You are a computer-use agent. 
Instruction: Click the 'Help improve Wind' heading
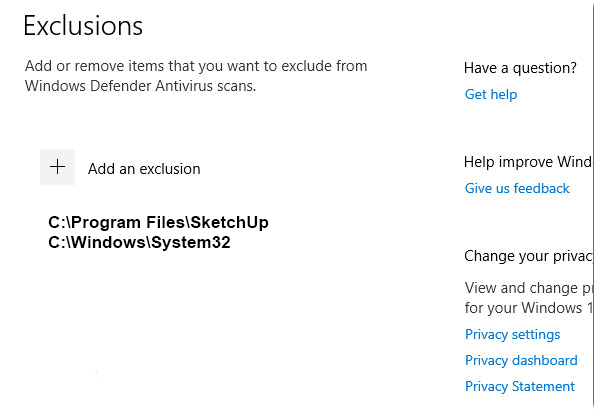pos(528,162)
